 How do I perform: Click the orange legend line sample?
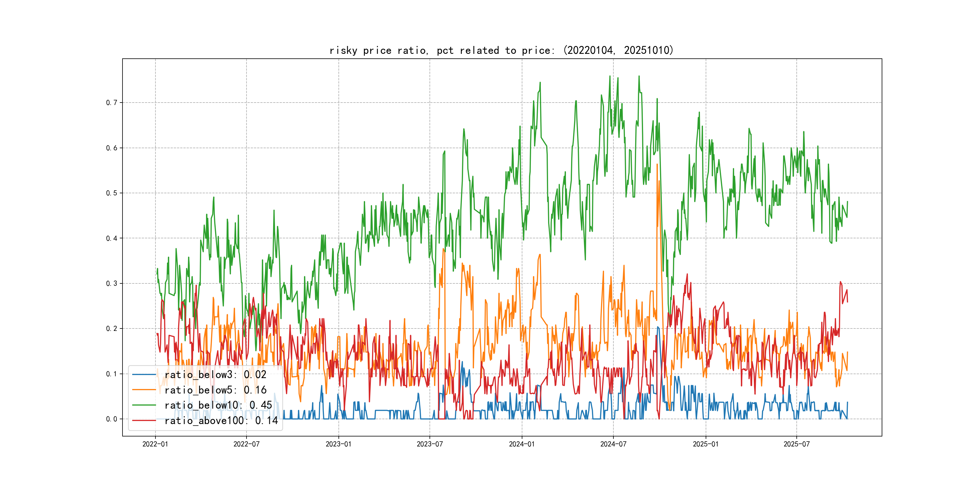click(144, 390)
